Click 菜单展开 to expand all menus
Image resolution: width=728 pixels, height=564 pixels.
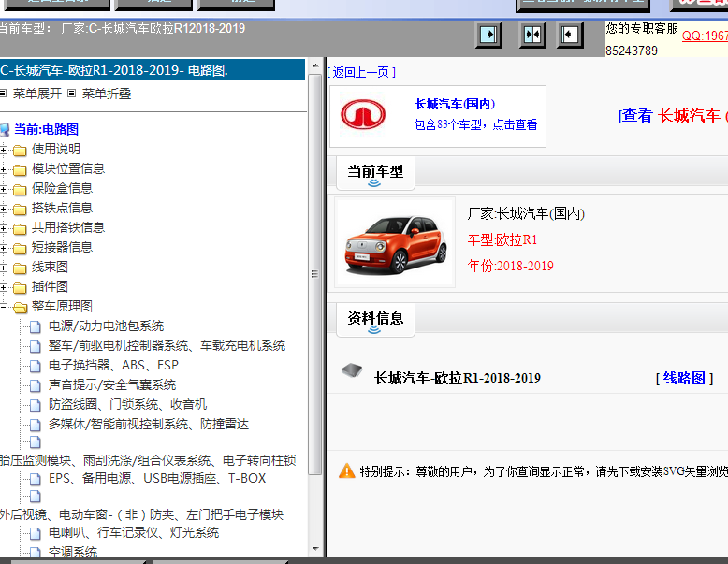(37, 94)
